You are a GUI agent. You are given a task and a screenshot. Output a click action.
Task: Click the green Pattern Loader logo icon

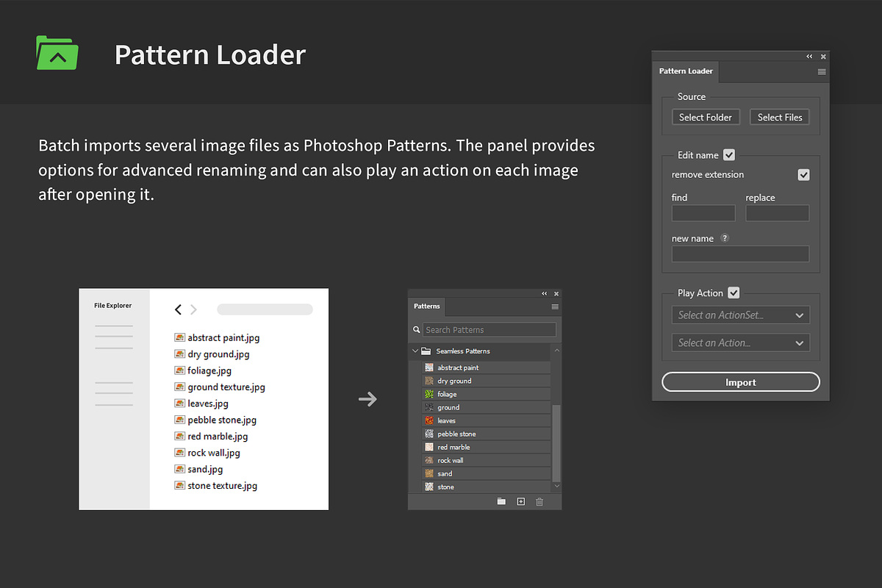tap(57, 52)
